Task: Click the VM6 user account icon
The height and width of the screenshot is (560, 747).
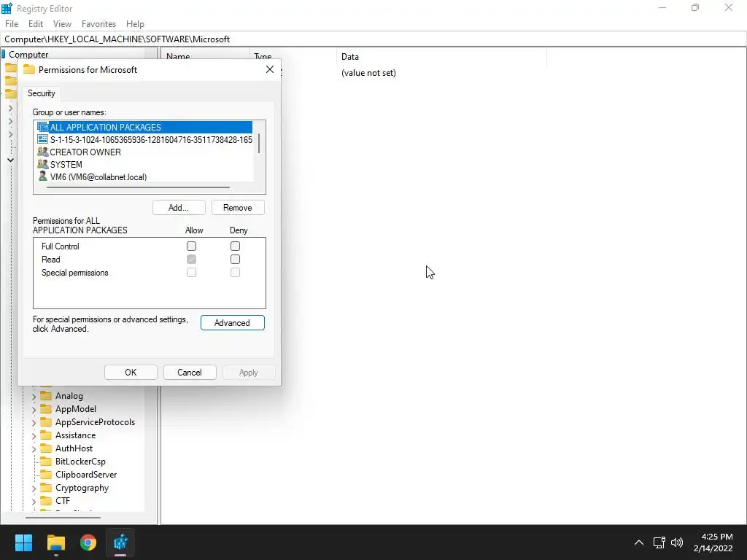Action: (x=43, y=176)
